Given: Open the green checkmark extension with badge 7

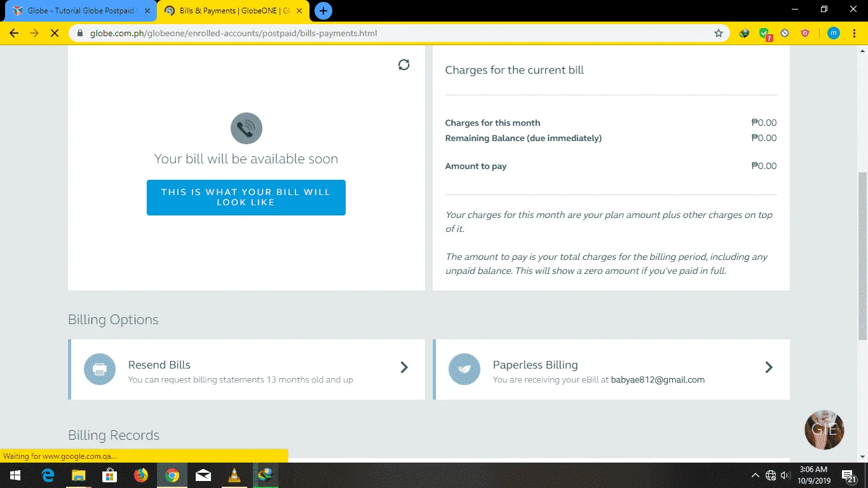Looking at the screenshot, I should (x=765, y=34).
